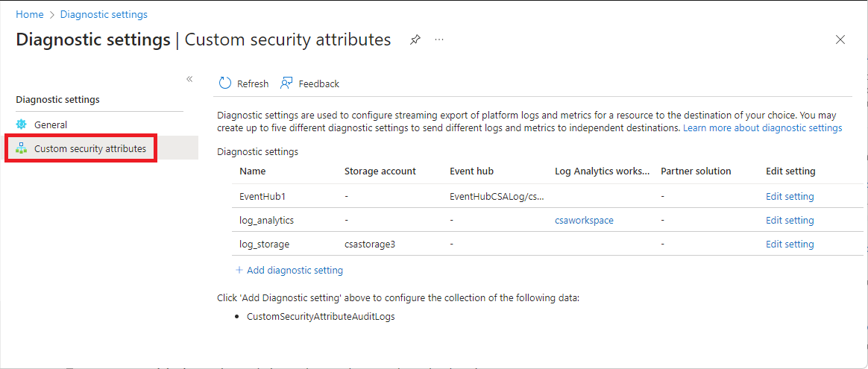This screenshot has width=868, height=369.
Task: Click the Name column header
Action: coord(253,171)
